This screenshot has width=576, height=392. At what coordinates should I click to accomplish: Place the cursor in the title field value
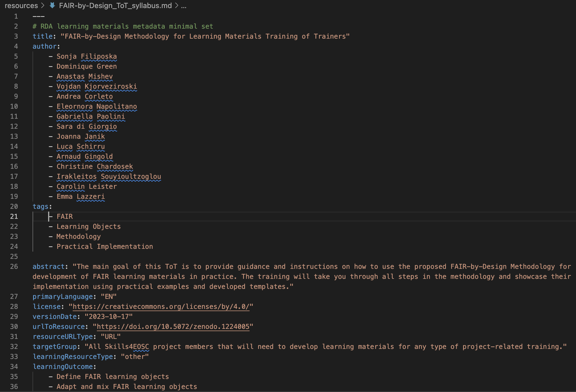click(x=195, y=36)
